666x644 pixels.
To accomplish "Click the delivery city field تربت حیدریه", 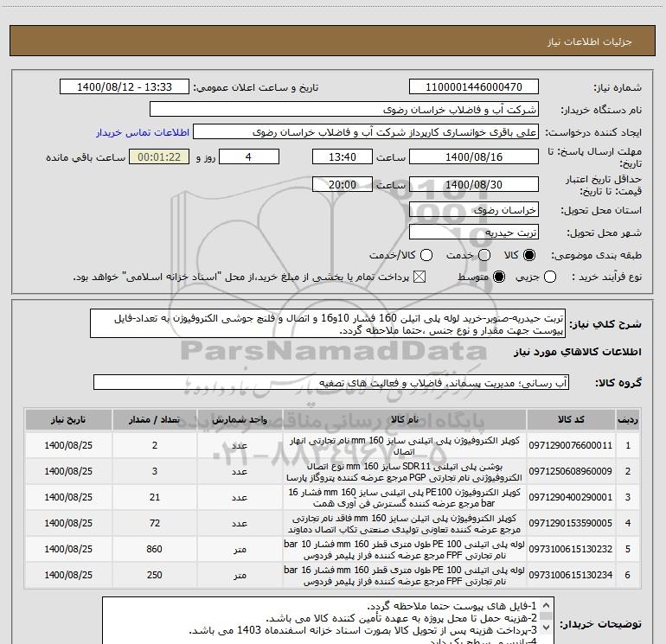I will point(474,233).
